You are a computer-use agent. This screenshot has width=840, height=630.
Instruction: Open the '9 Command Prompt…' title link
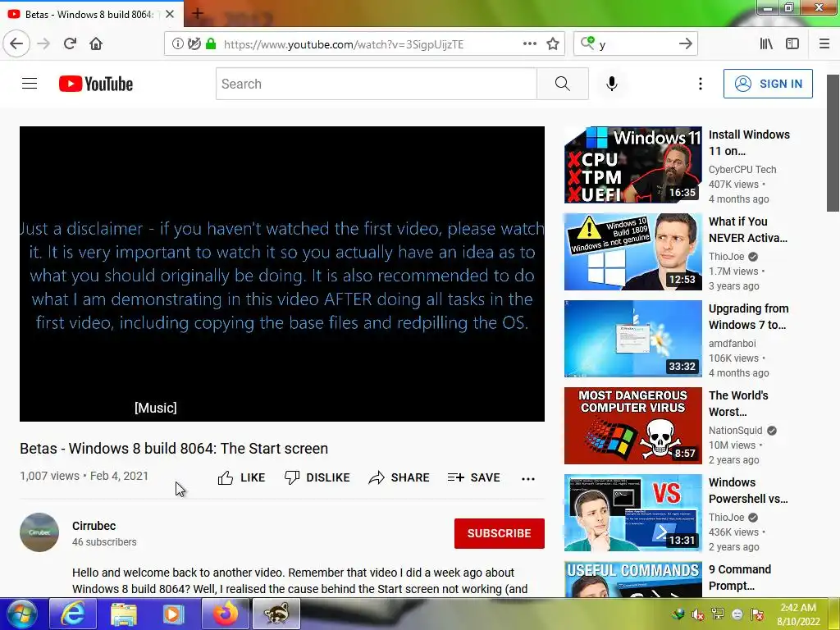point(740,577)
